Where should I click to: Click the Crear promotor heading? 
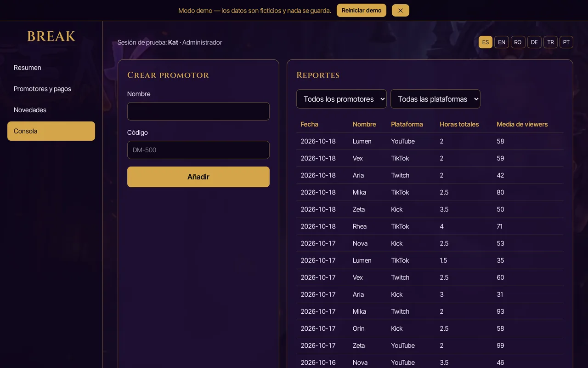click(168, 75)
